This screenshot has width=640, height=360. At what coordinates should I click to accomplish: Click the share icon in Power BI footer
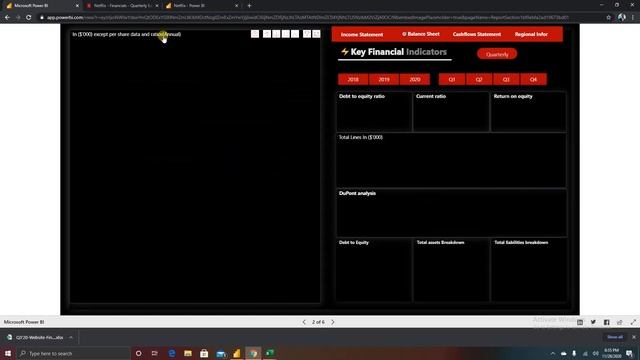tap(620, 322)
